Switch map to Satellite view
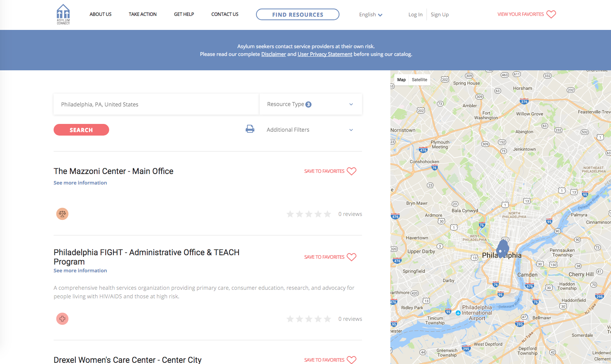Screen dimensions: 611x364 click(420, 80)
